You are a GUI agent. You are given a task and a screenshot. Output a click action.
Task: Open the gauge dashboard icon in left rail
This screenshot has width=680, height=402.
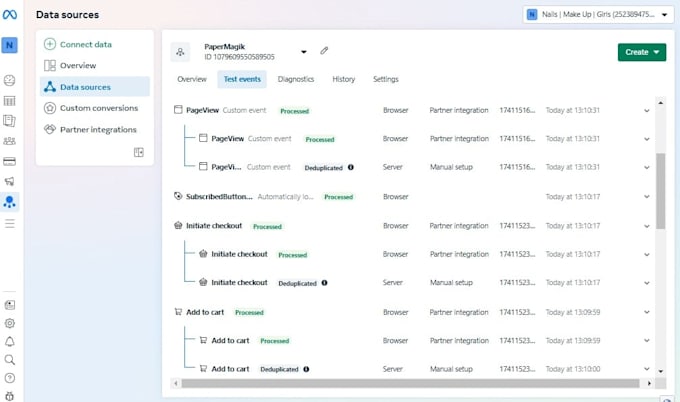pyautogui.click(x=10, y=80)
